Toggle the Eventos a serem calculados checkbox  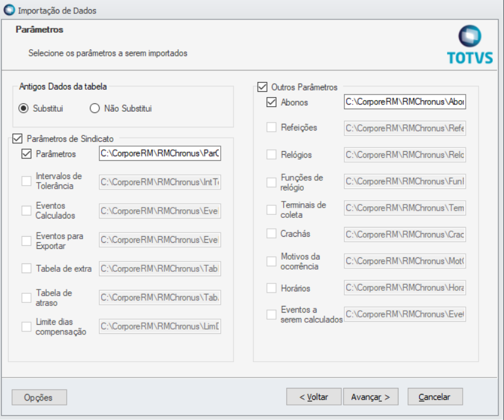point(271,314)
